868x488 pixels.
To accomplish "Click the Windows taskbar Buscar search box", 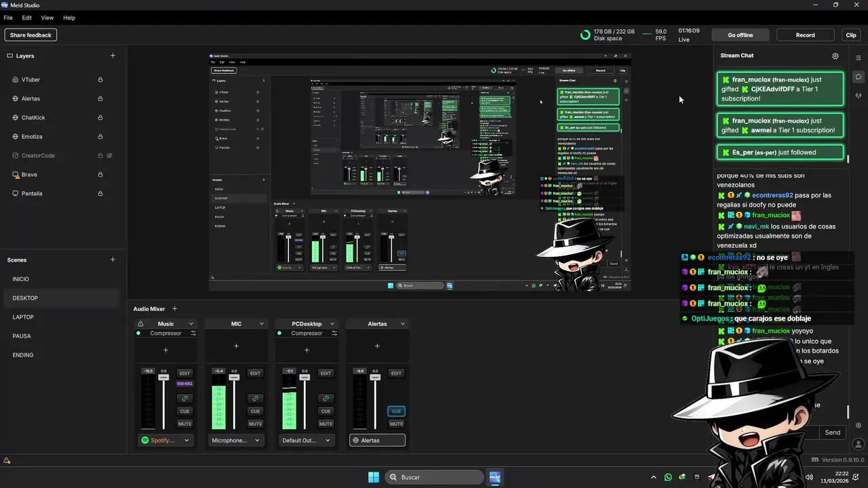I will click(434, 477).
